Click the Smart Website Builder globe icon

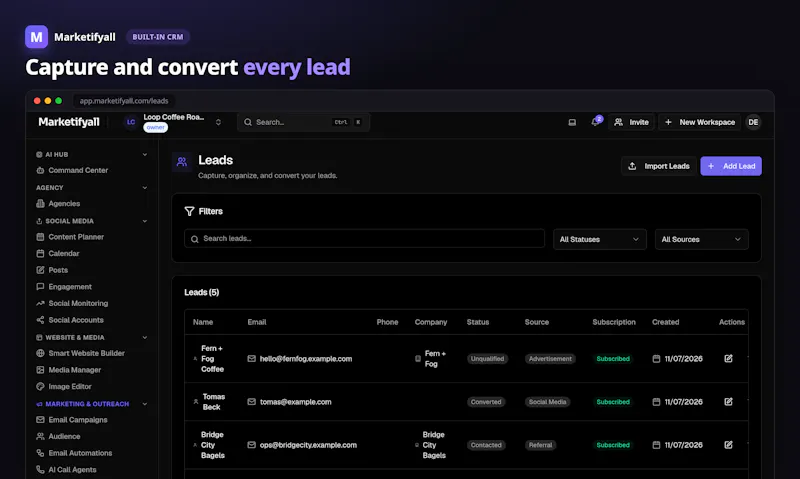[40, 353]
